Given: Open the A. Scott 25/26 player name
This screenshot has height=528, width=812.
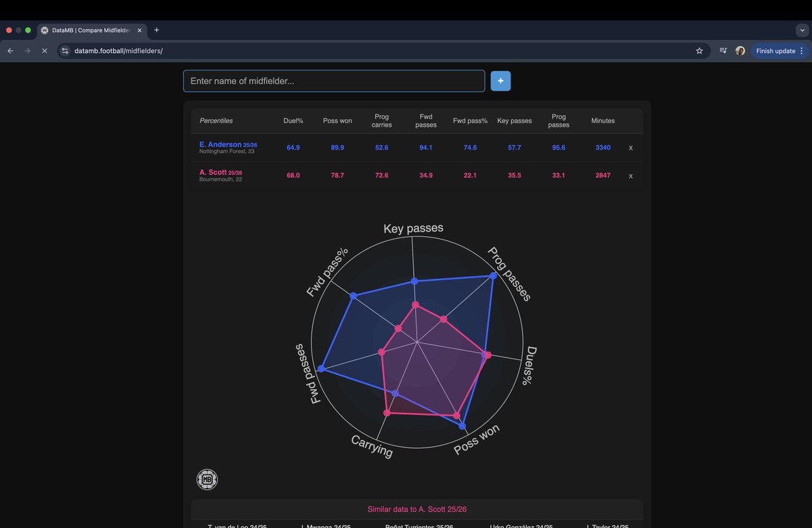Looking at the screenshot, I should (x=221, y=173).
